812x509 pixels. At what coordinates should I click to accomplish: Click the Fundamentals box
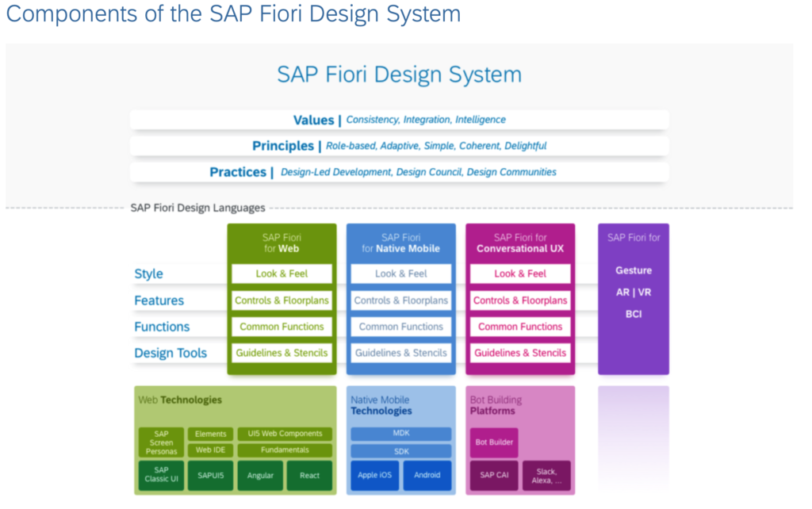tap(285, 450)
